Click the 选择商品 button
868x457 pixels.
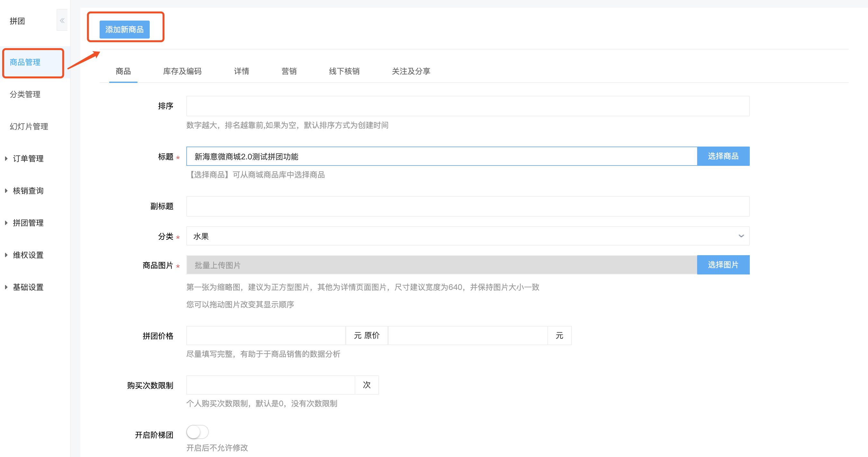723,157
